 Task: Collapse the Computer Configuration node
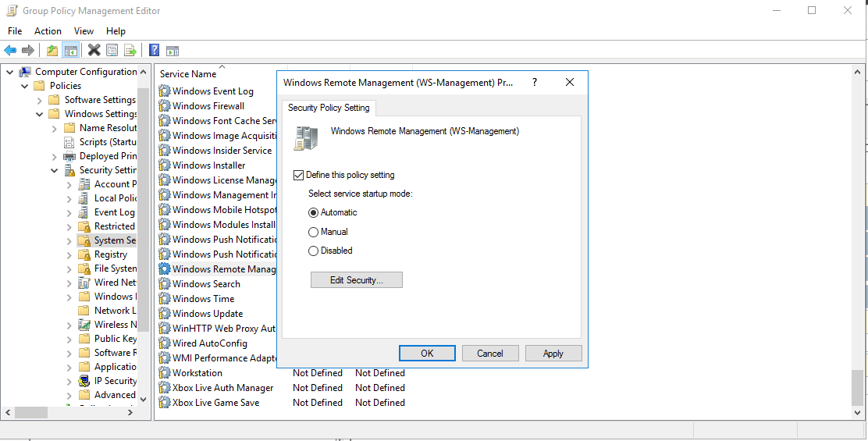point(9,71)
